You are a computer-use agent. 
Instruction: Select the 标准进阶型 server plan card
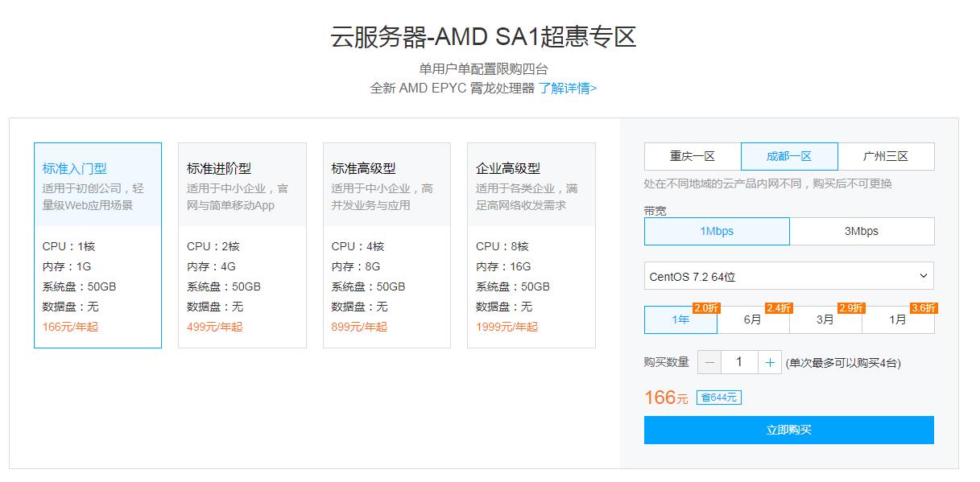tap(242, 245)
